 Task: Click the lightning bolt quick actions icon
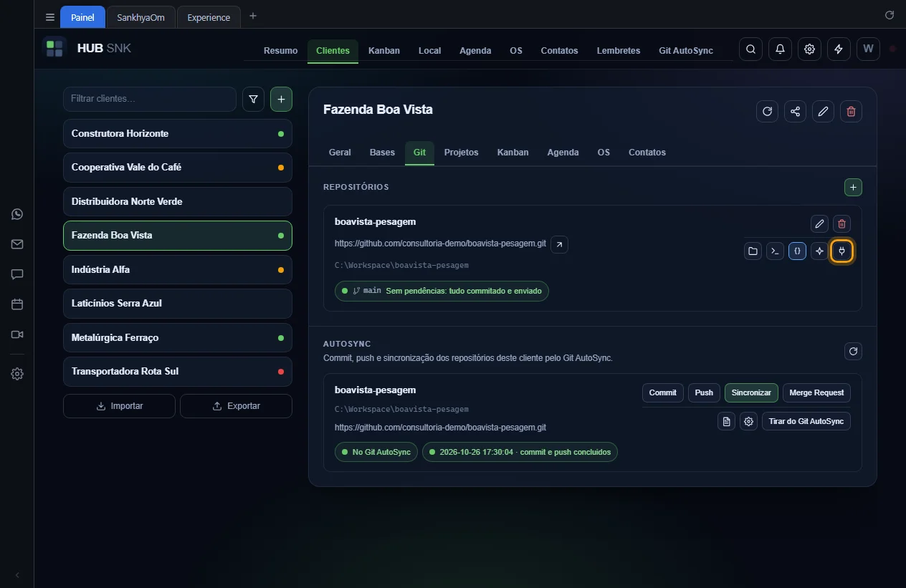tap(839, 49)
